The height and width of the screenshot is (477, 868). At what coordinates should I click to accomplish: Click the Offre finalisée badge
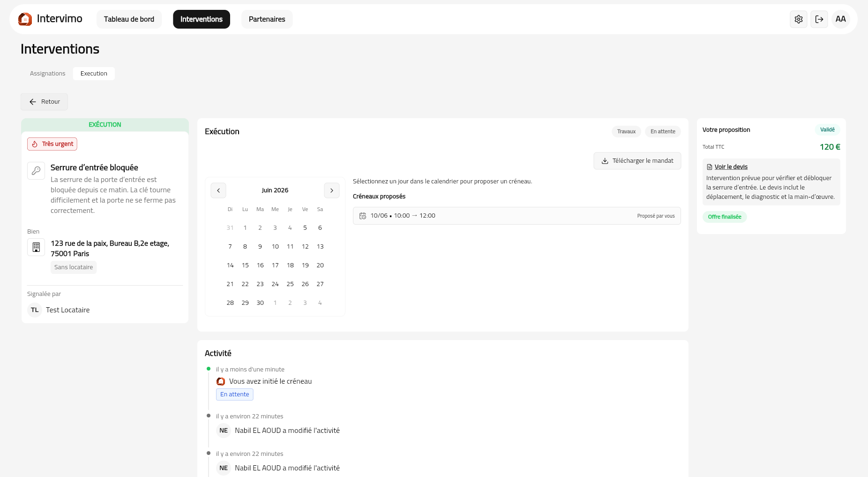click(725, 217)
